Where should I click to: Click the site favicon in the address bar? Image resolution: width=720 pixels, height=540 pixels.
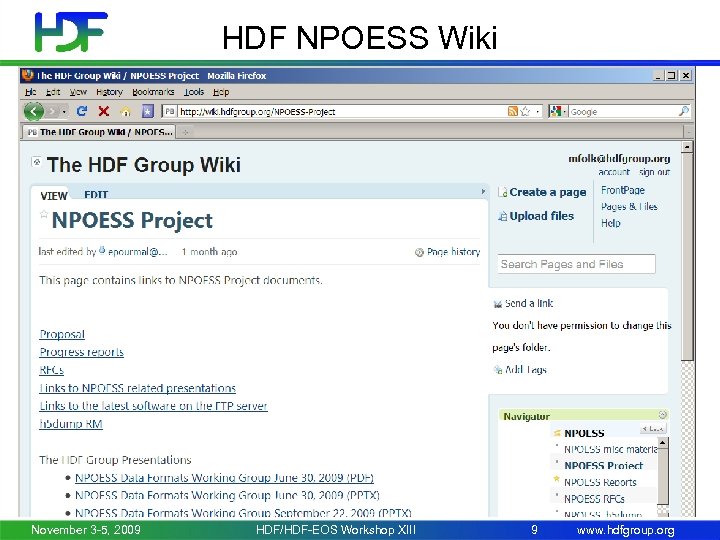click(169, 112)
